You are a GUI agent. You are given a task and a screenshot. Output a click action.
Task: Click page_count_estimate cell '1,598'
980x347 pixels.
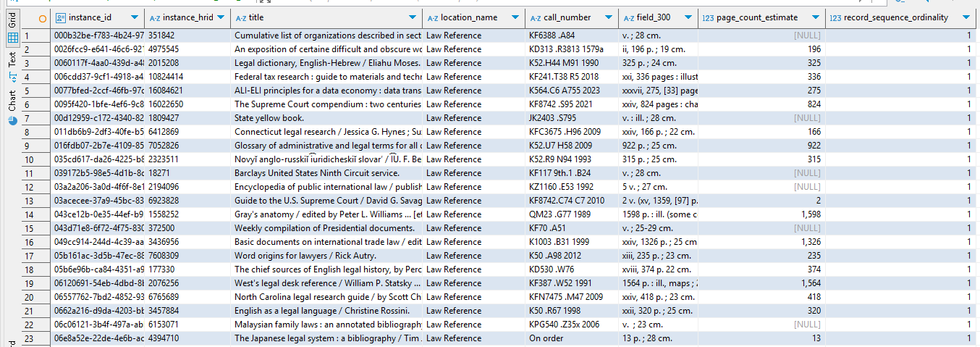[761, 214]
